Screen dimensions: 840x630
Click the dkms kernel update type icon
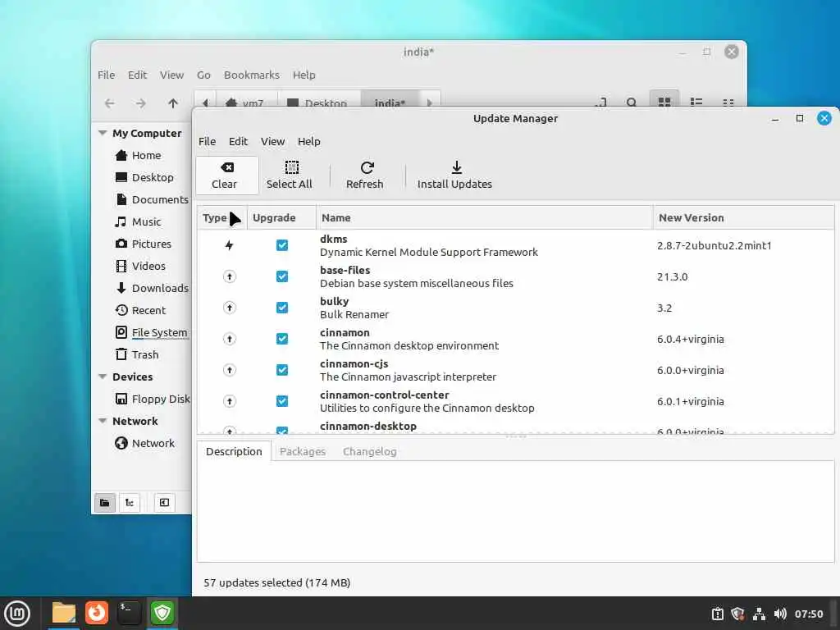click(230, 245)
